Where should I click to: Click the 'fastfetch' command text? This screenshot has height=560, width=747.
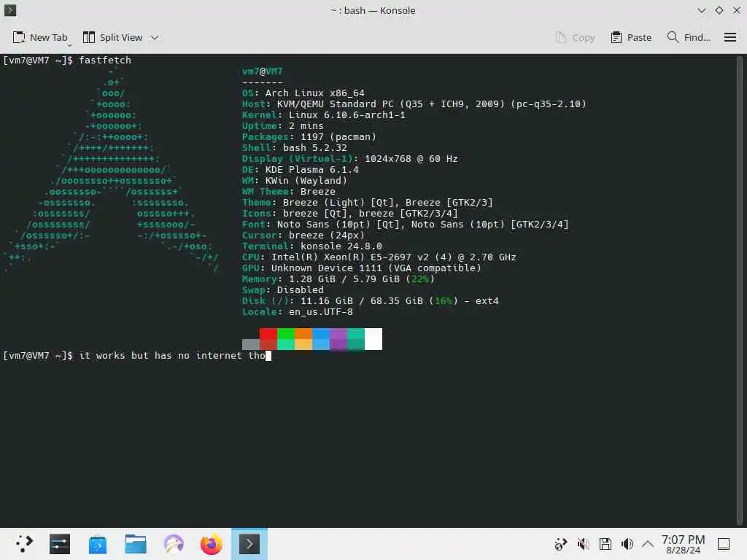pyautogui.click(x=105, y=60)
